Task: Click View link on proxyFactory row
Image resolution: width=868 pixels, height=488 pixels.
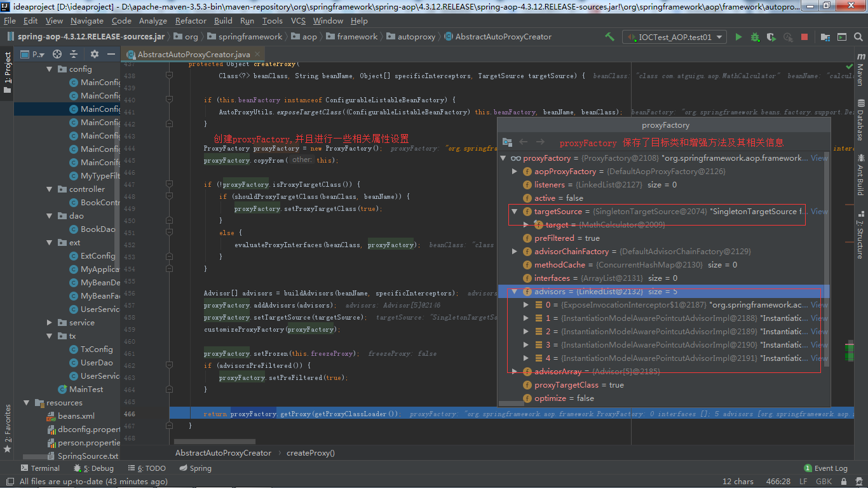Action: [819, 158]
